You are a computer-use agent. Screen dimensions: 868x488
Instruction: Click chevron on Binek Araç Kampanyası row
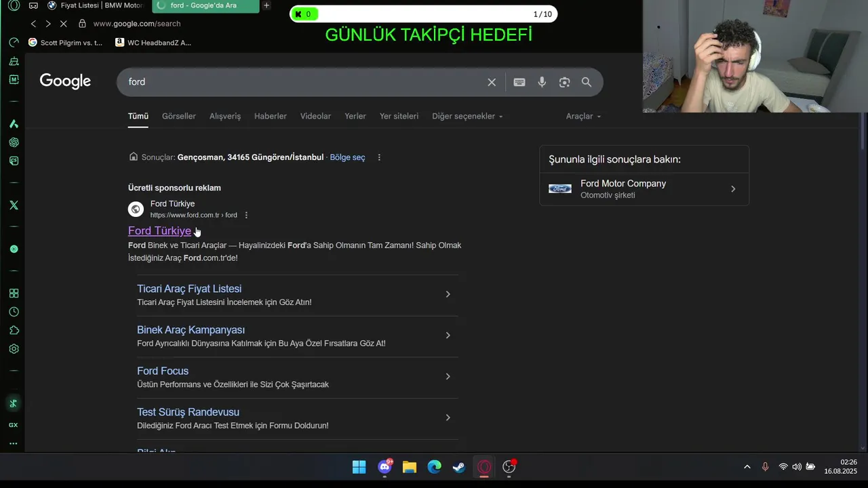448,335
